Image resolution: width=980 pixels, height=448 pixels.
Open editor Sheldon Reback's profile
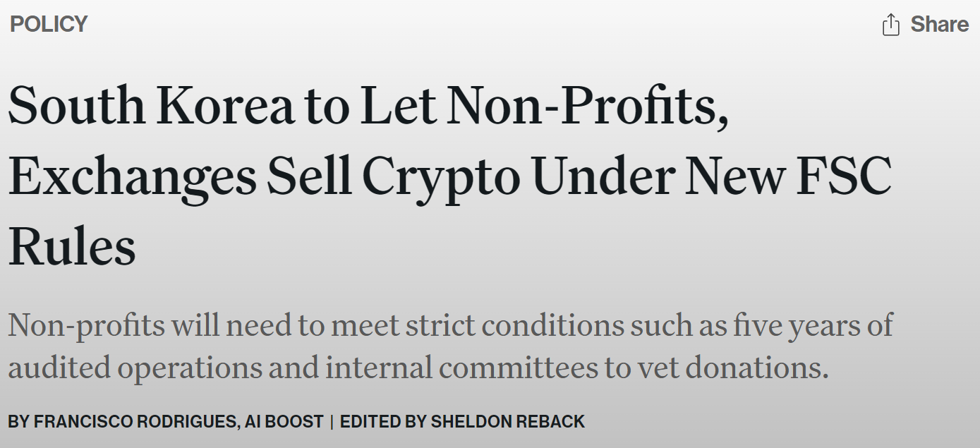507,422
